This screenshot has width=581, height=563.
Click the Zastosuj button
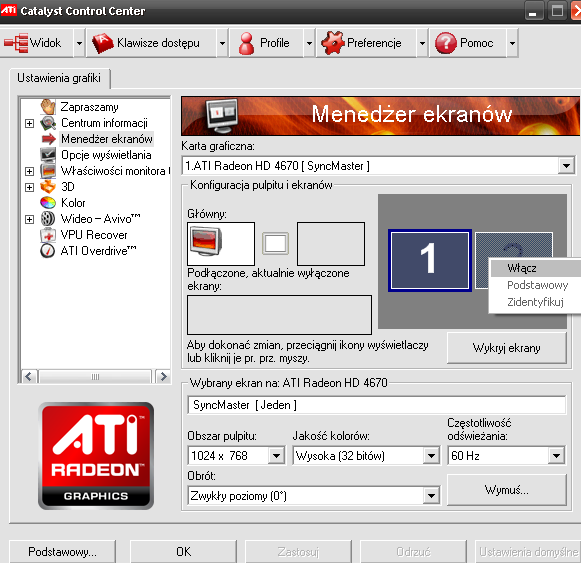tap(298, 552)
